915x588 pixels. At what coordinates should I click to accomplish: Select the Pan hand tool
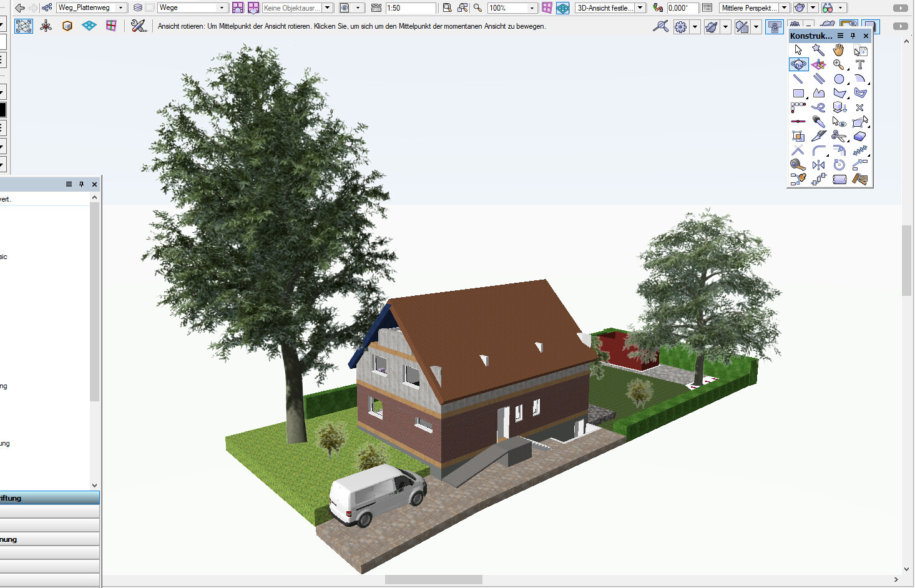click(839, 50)
